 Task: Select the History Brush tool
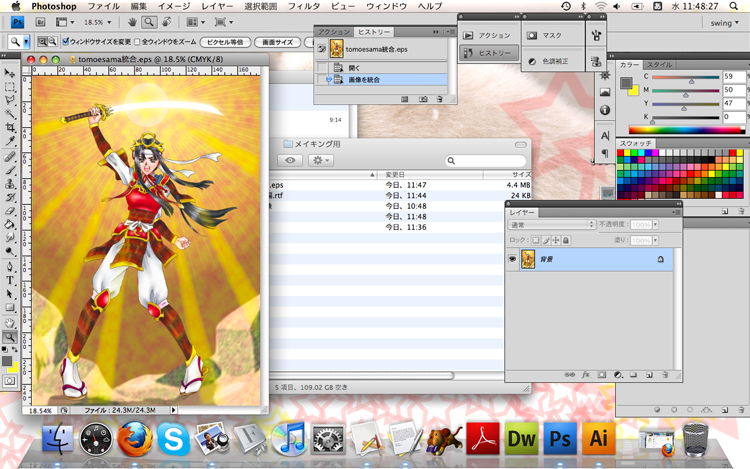9,197
